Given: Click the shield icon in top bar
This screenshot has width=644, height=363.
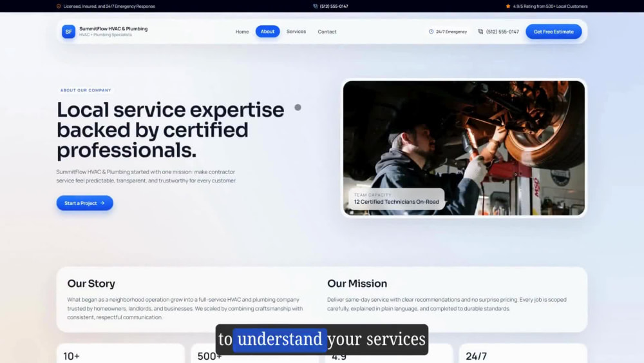Looking at the screenshot, I should [x=59, y=6].
